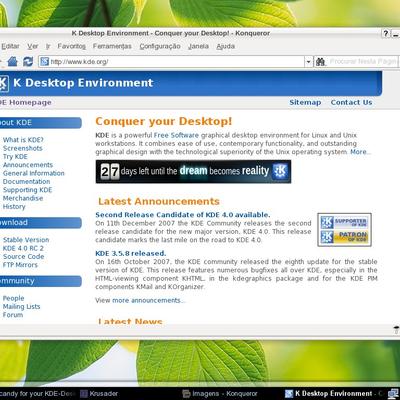Click the Home icon in toolbar
Image resolution: width=400 pixels, height=400 pixels.
[x=12, y=61]
